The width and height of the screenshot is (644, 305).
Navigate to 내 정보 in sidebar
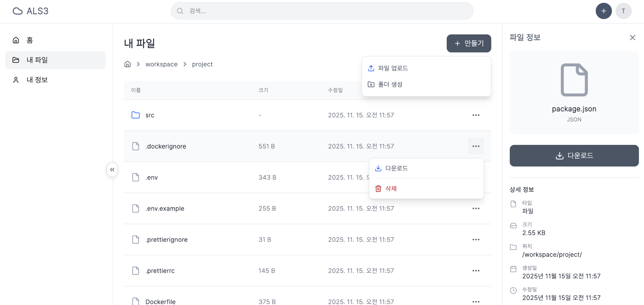click(37, 80)
